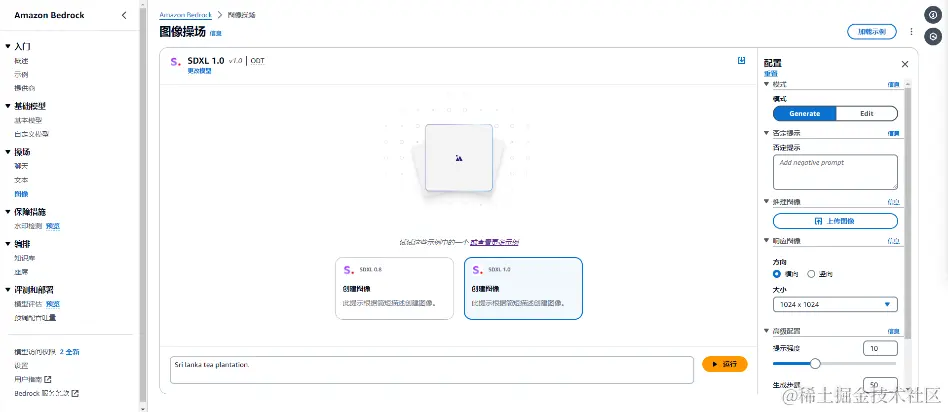
Task: Open the 1024 x 1024 size dropdown
Action: coord(835,304)
